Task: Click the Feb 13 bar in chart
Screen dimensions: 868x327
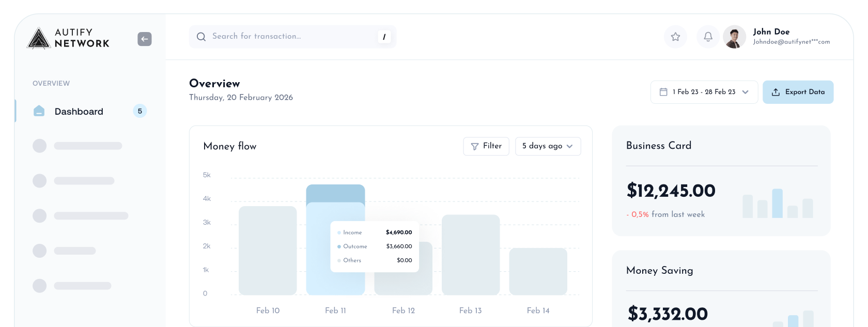Action: (x=471, y=255)
